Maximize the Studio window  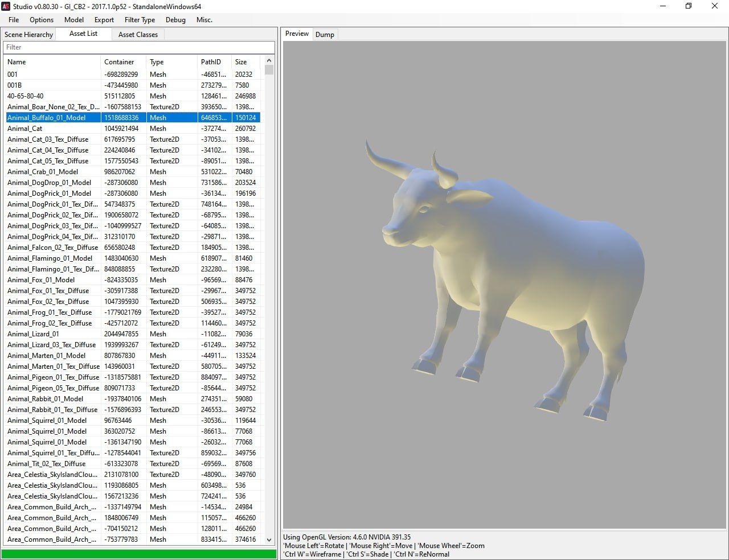[689, 6]
